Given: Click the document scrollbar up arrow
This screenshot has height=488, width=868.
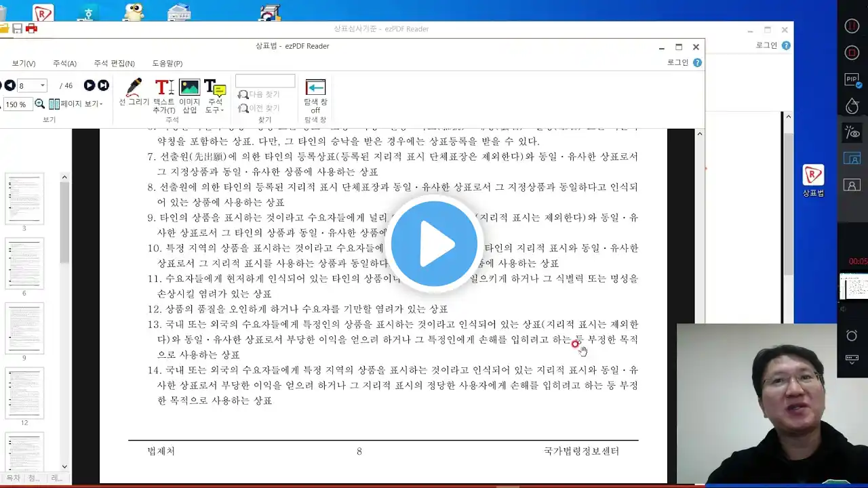Looking at the screenshot, I should 700,134.
